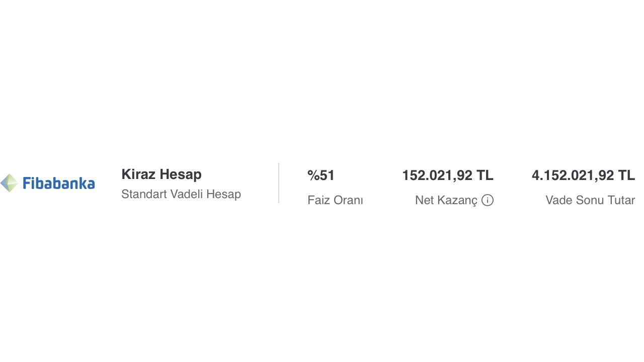Click the Faiz Oranı label
Image resolution: width=644 pixels, height=362 pixels.
click(335, 200)
